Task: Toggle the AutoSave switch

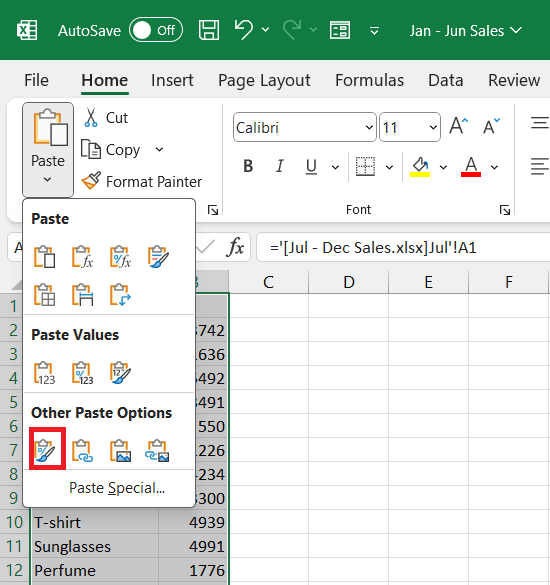Action: click(x=156, y=30)
